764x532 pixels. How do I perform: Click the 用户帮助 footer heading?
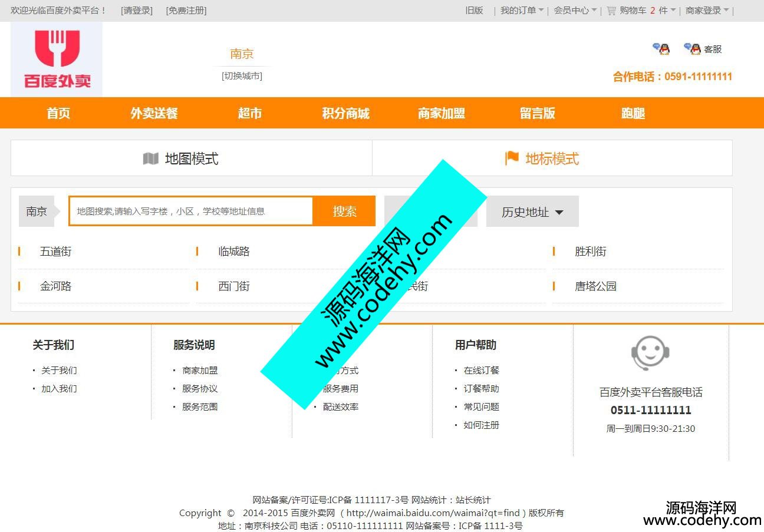point(476,345)
